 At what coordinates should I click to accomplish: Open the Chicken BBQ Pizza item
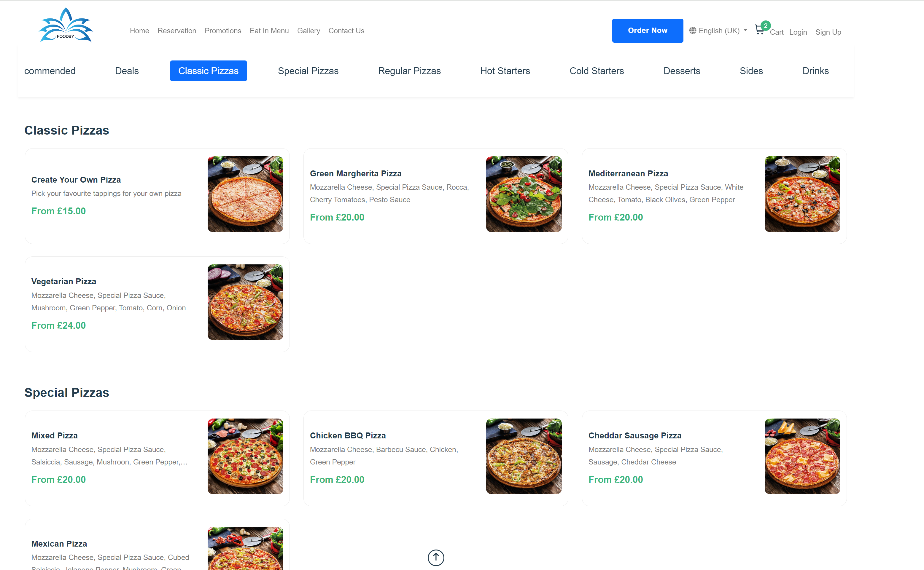tap(347, 435)
